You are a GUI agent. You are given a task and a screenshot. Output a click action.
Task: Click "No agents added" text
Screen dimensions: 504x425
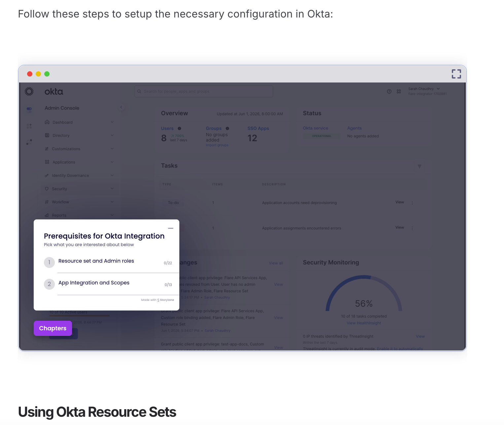363,136
